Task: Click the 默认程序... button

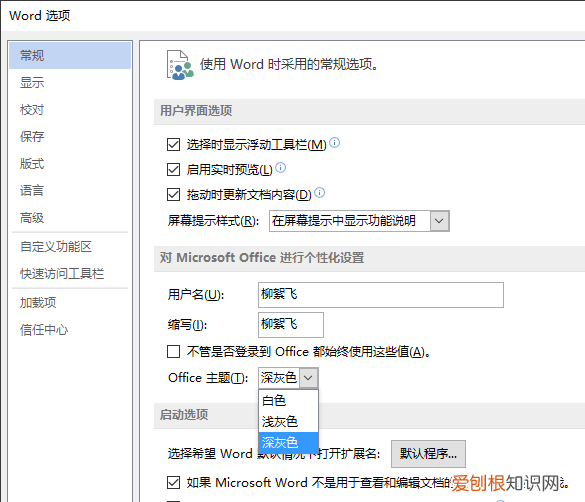Action: coord(428,454)
